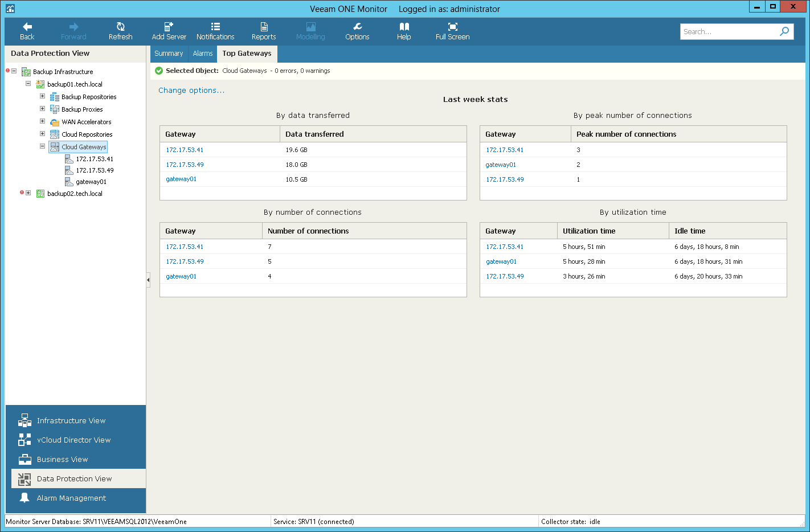This screenshot has width=810, height=532.
Task: Sort by Data transferred column header
Action: click(x=373, y=134)
